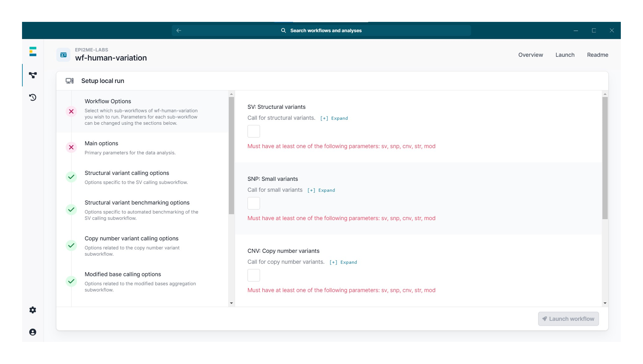Click down arrow of parameters scrollbar

[x=605, y=303]
